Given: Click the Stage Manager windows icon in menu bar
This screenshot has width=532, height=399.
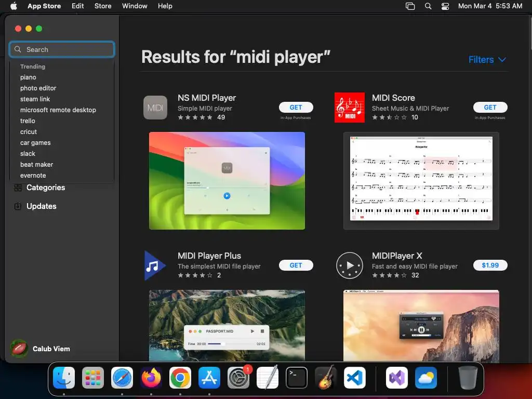Looking at the screenshot, I should coord(410,6).
